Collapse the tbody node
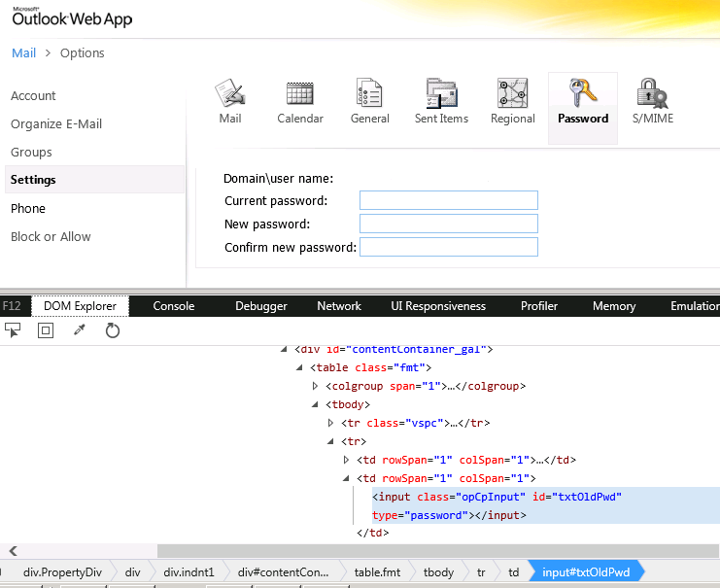Viewport: 720px width, 588px height. 315,404
